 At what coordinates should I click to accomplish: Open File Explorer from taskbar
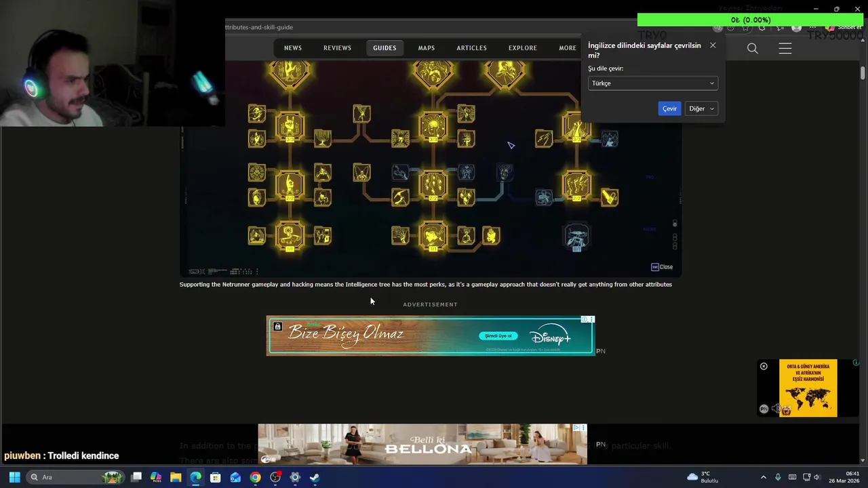point(176,477)
